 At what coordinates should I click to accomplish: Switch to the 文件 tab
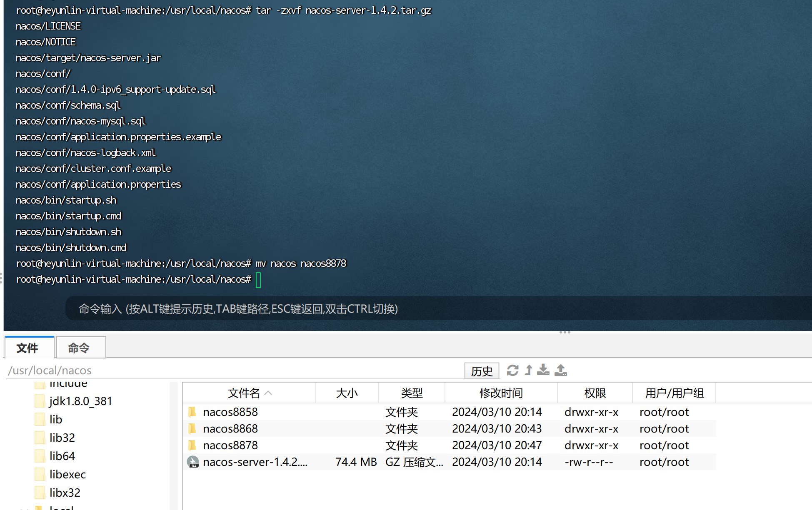(x=29, y=348)
